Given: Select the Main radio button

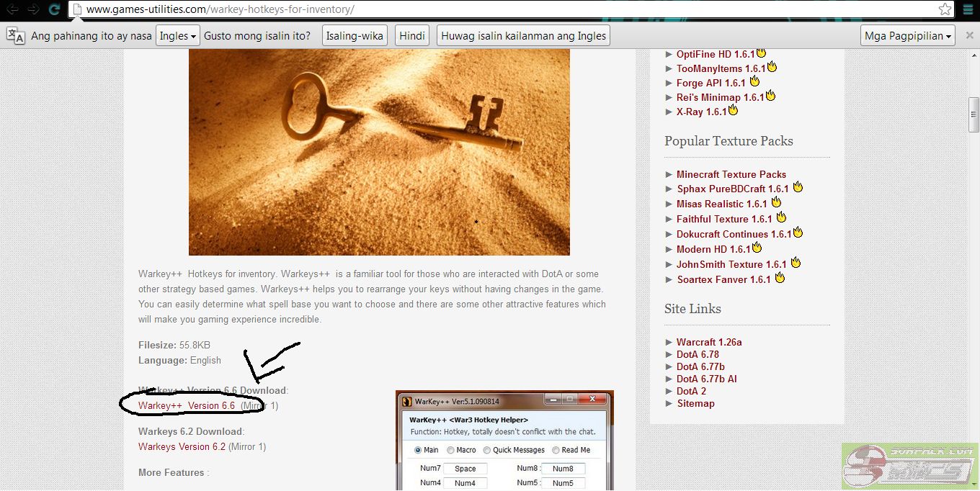Looking at the screenshot, I should [x=418, y=450].
